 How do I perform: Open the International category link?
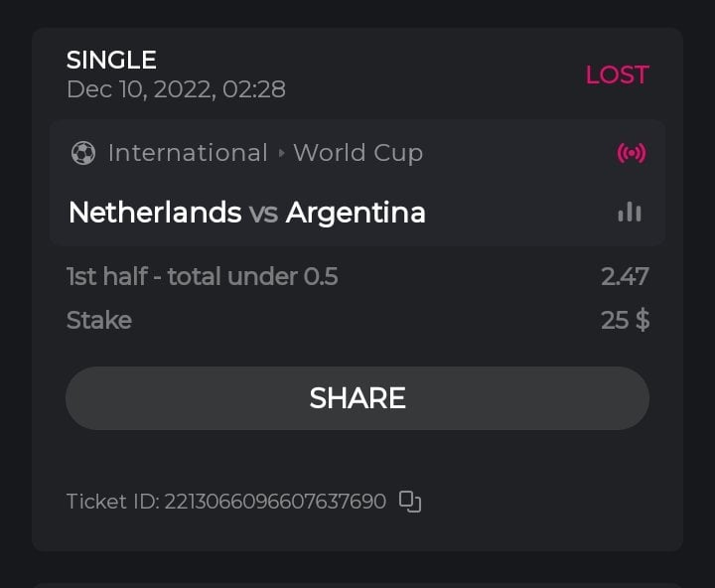click(188, 153)
